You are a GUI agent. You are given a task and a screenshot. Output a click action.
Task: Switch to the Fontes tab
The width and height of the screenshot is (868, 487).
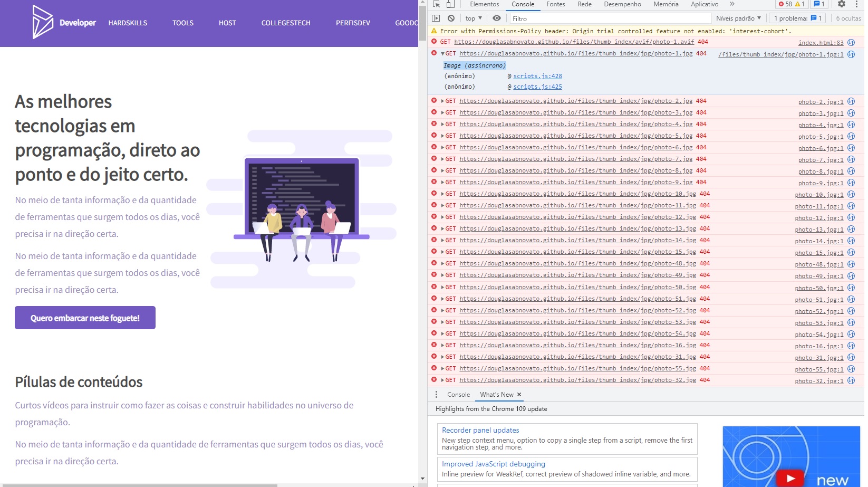point(555,4)
